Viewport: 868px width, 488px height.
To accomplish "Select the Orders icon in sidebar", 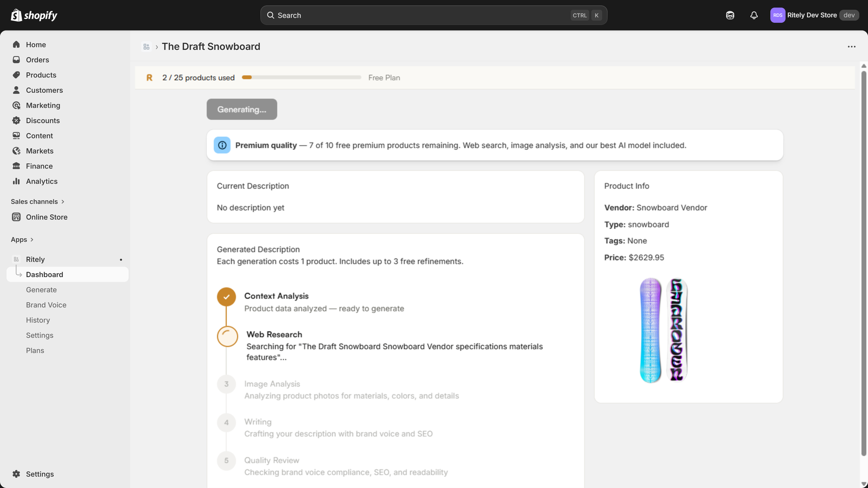I will 16,60.
